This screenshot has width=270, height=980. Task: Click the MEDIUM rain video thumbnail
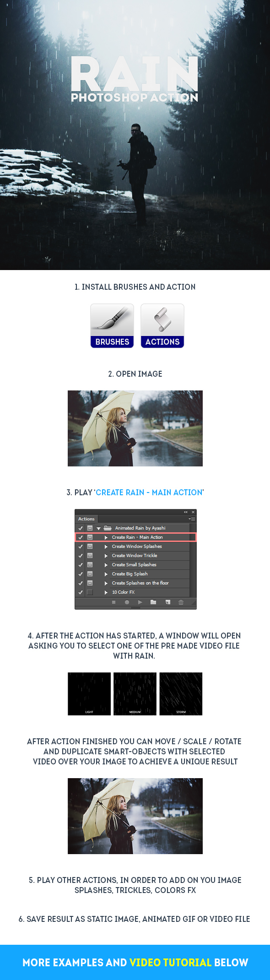[x=135, y=693]
